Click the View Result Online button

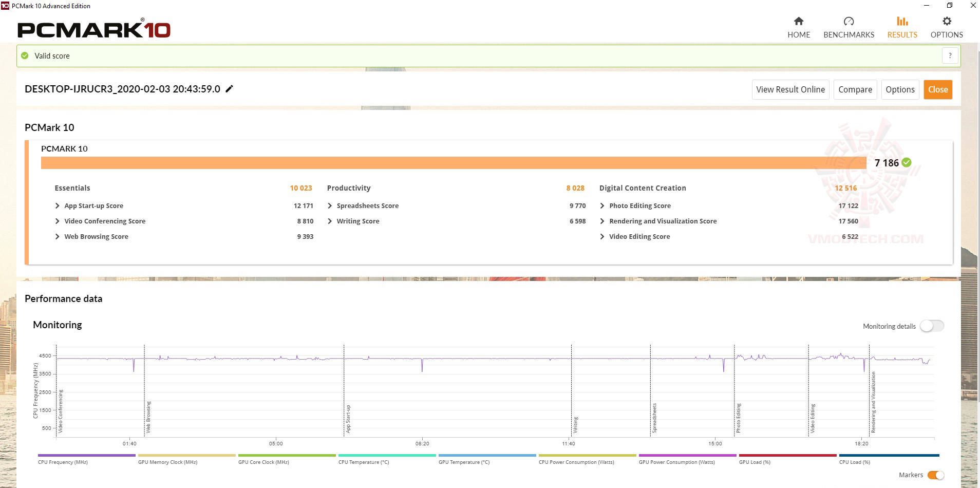[790, 89]
